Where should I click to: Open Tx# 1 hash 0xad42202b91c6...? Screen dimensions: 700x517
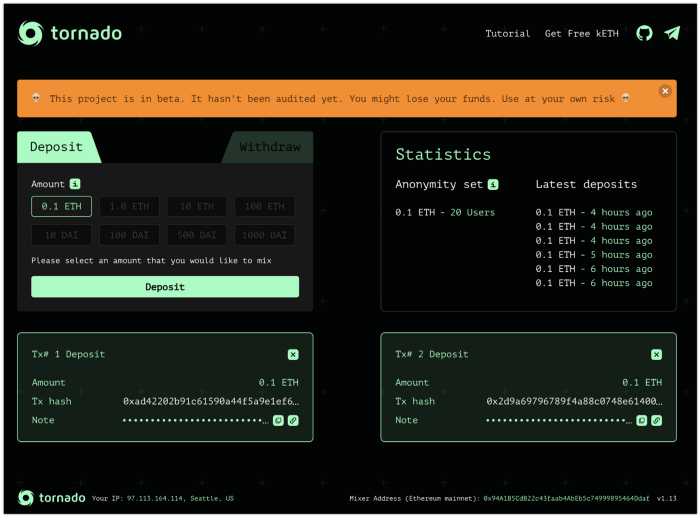[x=211, y=401]
